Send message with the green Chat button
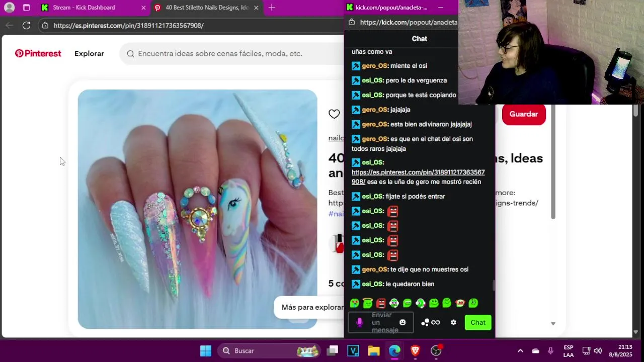 pyautogui.click(x=478, y=322)
